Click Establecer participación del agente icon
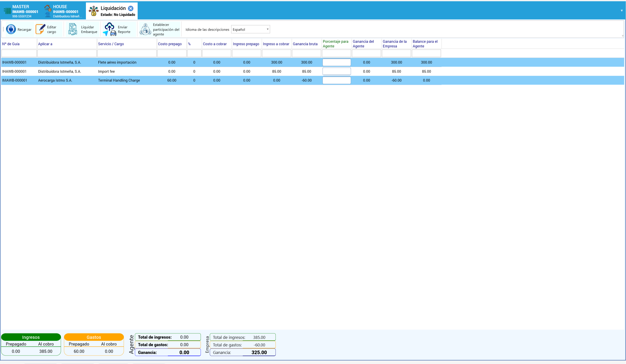626x364 pixels. pyautogui.click(x=145, y=29)
